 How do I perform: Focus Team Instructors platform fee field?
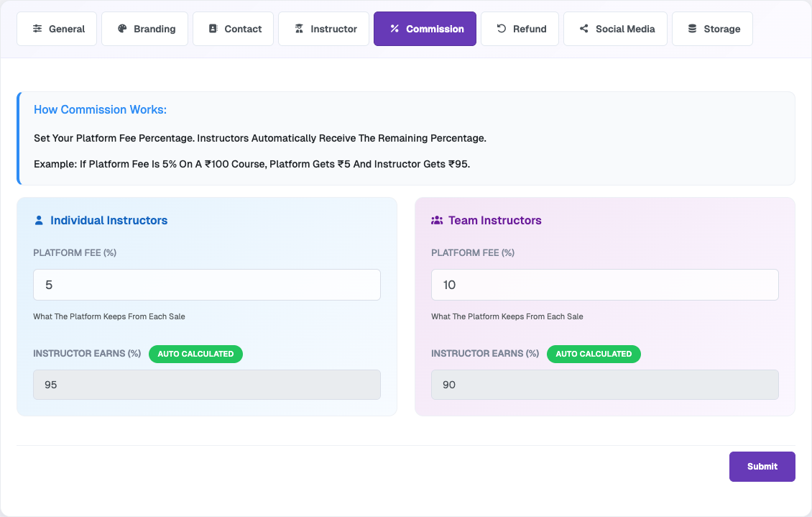coord(605,285)
